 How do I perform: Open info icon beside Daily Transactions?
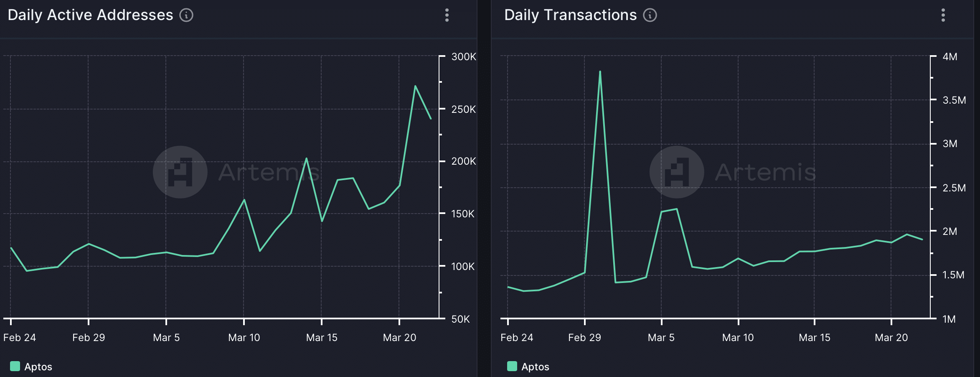pos(650,15)
